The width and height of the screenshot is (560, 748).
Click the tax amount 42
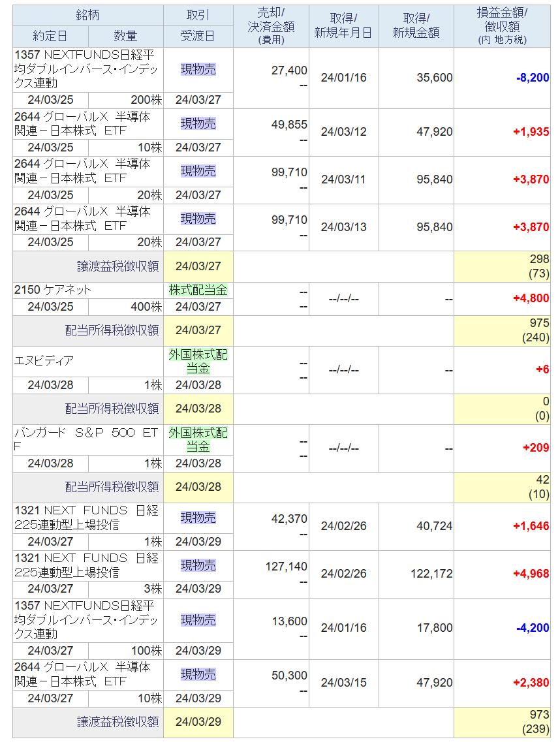point(543,480)
